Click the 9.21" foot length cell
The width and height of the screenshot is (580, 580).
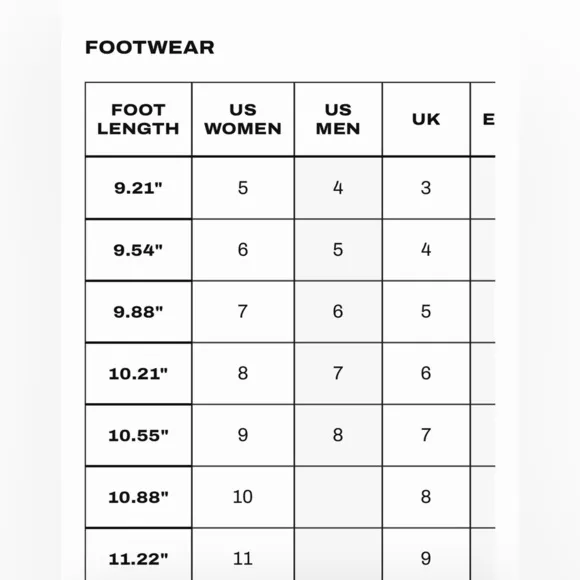click(x=138, y=188)
